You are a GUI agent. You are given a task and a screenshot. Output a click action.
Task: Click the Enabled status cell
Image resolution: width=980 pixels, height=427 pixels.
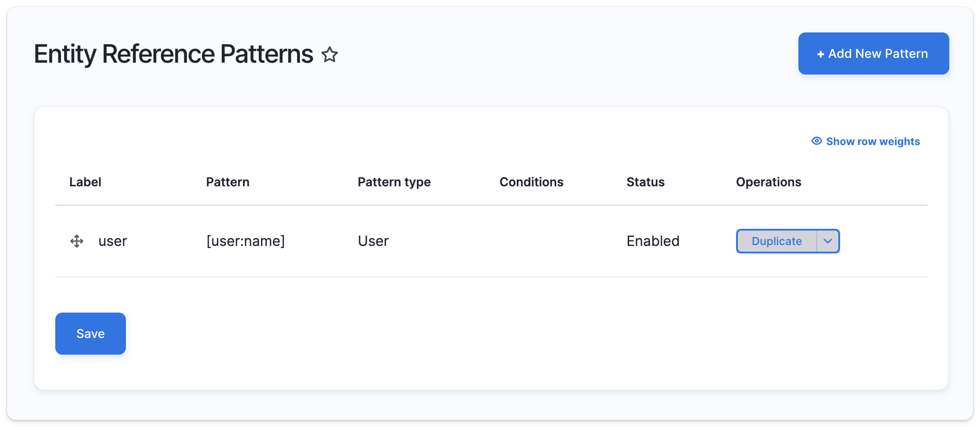point(653,241)
